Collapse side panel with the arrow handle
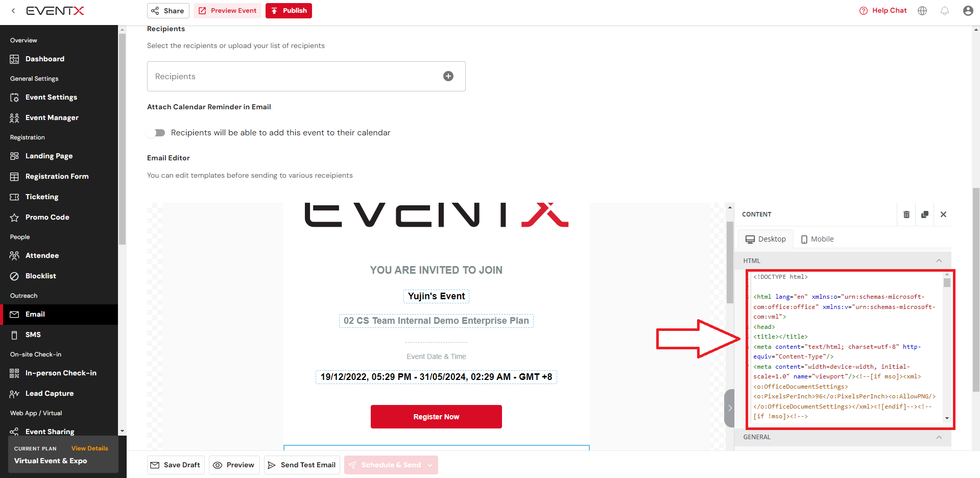Screen dimensions: 980x478 pyautogui.click(x=729, y=408)
